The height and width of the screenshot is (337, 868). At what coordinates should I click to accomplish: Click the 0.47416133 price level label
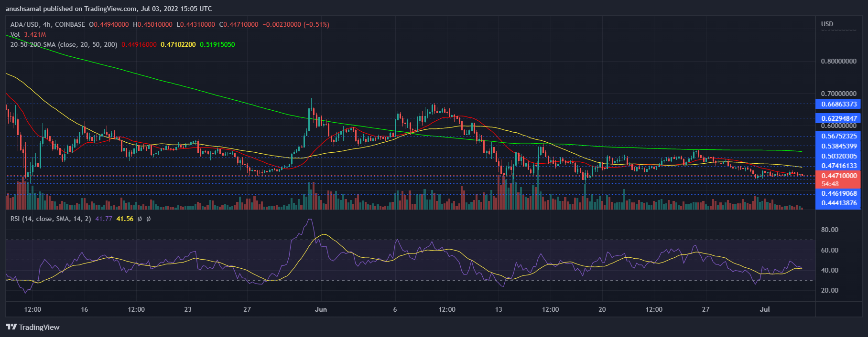pos(839,166)
